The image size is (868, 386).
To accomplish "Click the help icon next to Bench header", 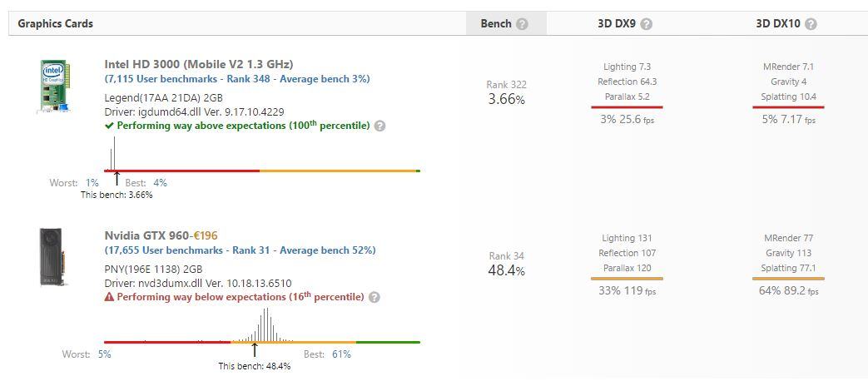I will coord(522,24).
